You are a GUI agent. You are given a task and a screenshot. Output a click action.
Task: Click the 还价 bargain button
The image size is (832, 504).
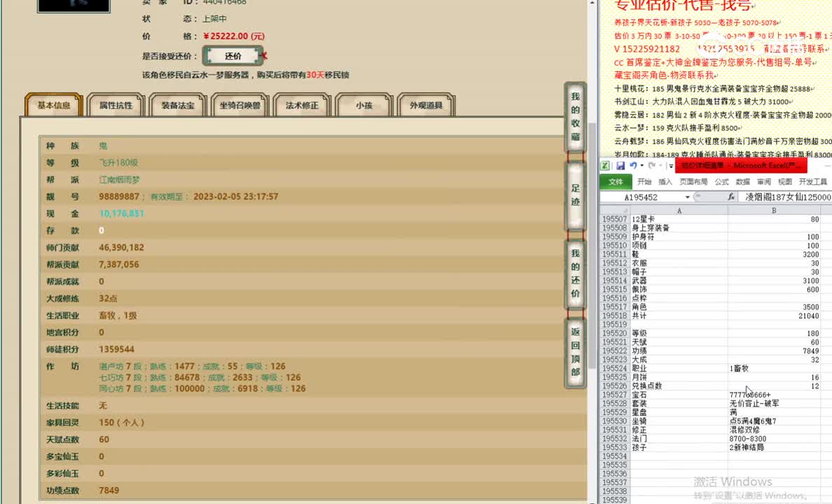coord(233,56)
